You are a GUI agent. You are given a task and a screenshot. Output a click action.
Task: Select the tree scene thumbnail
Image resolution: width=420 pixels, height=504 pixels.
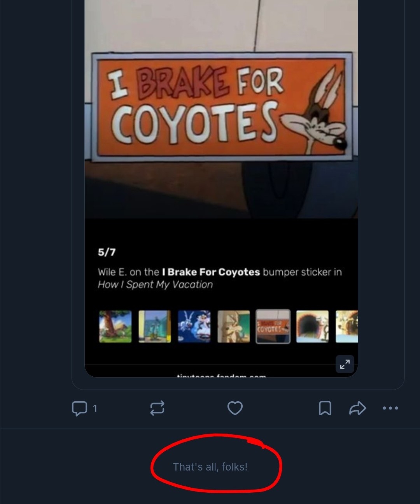(x=115, y=327)
